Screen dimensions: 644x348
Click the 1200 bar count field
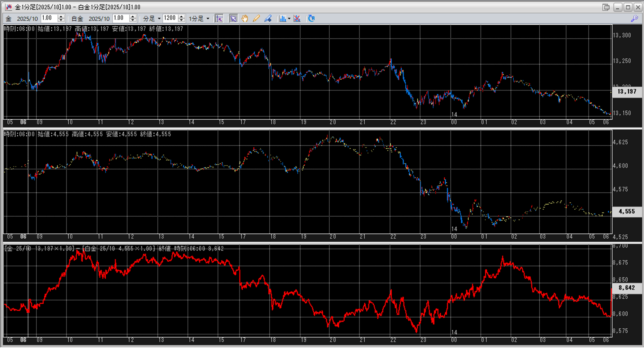click(170, 18)
